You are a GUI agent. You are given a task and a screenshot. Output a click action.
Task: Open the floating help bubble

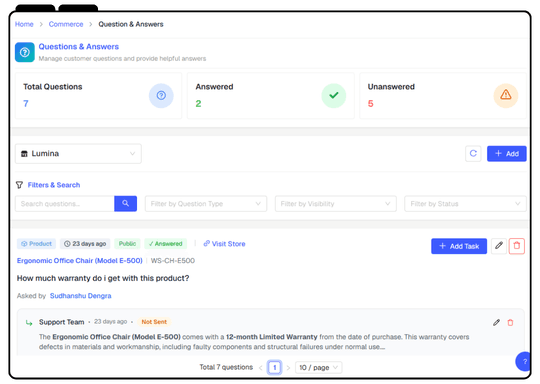(524, 361)
